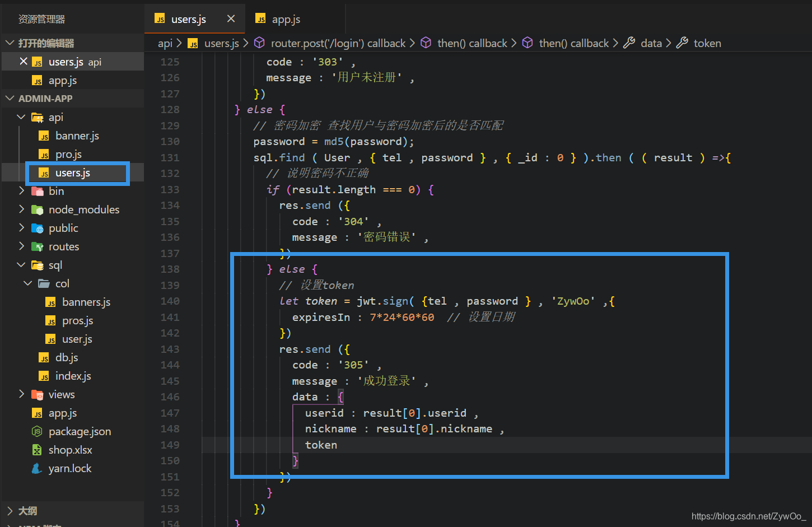Place cursor after 'token' on line 149
This screenshot has height=527, width=812.
pyautogui.click(x=338, y=445)
